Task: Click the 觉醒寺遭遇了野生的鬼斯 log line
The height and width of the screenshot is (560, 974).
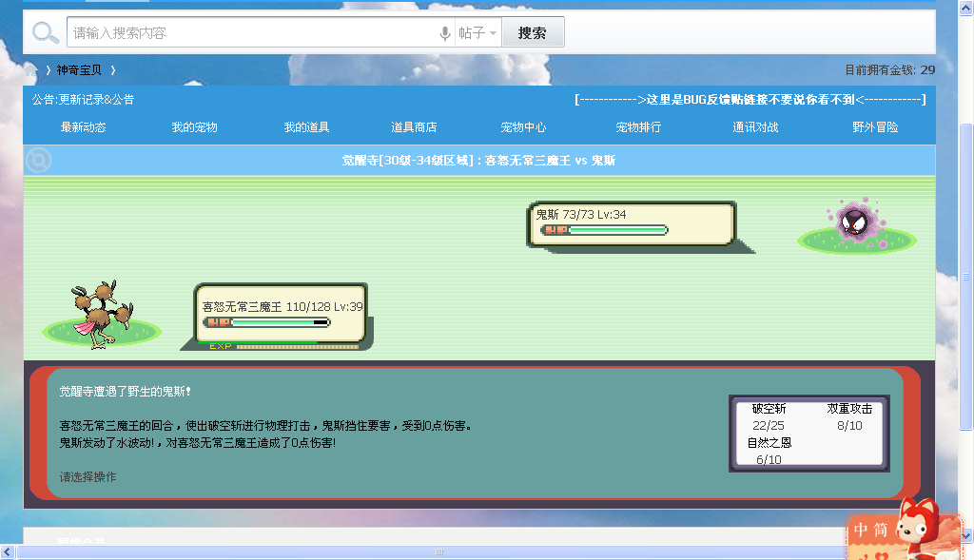Action: coord(125,391)
